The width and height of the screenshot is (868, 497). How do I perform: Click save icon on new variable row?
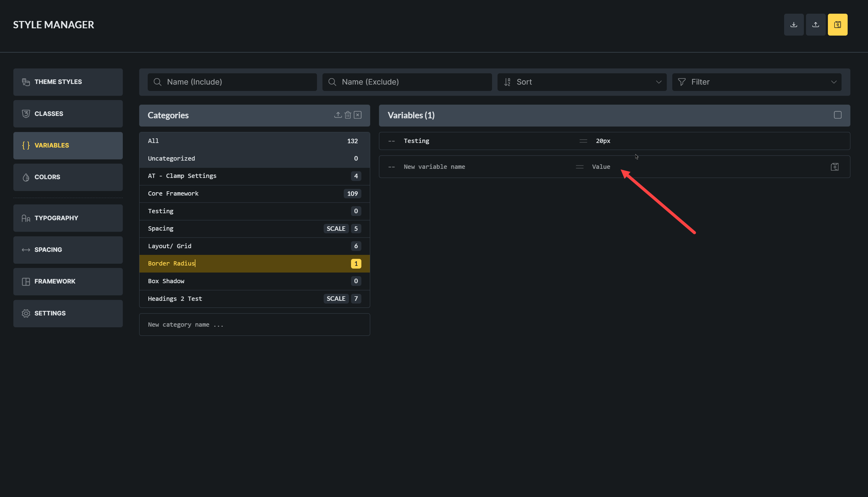[834, 167]
